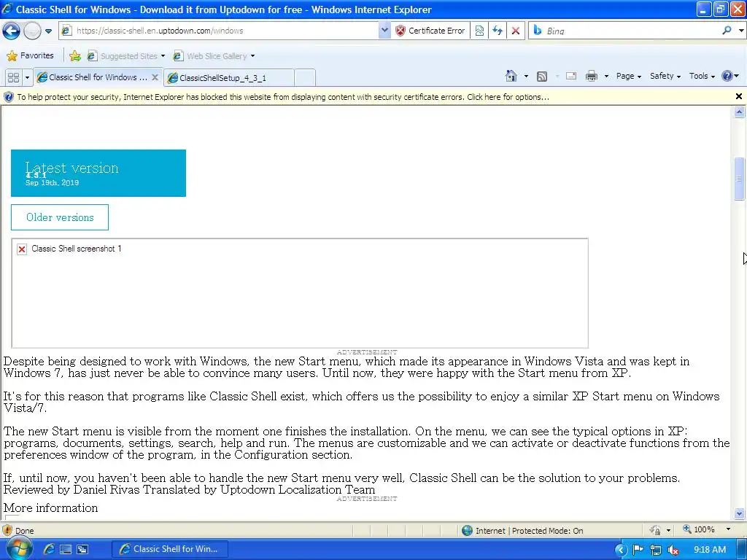This screenshot has width=747, height=560.
Task: Close the Classic Shell for Windows tab
Action: click(x=155, y=77)
